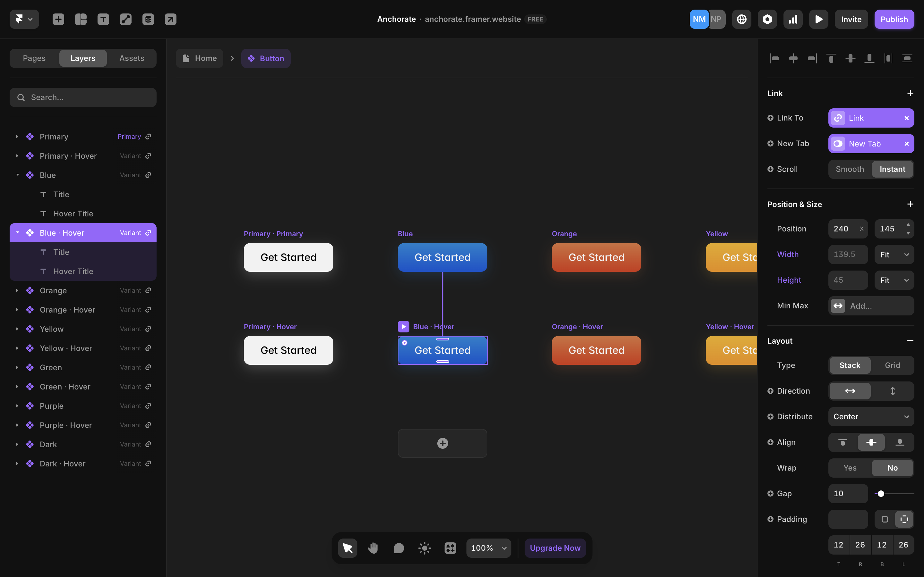Open the Distribute Center dropdown
This screenshot has width=924, height=577.
click(871, 417)
